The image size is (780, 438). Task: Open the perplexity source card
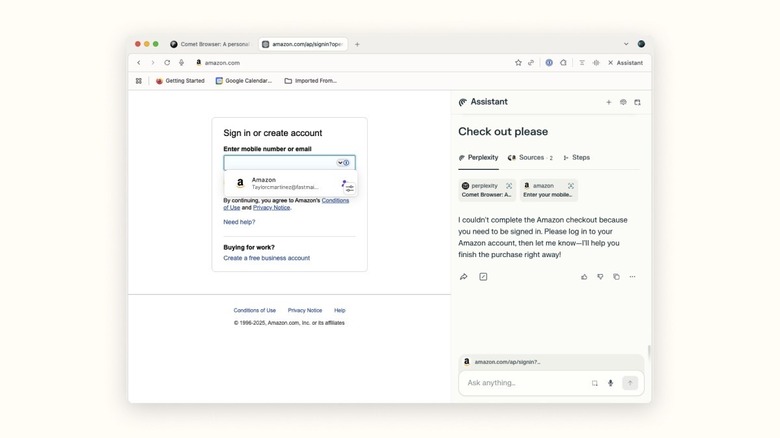point(487,190)
